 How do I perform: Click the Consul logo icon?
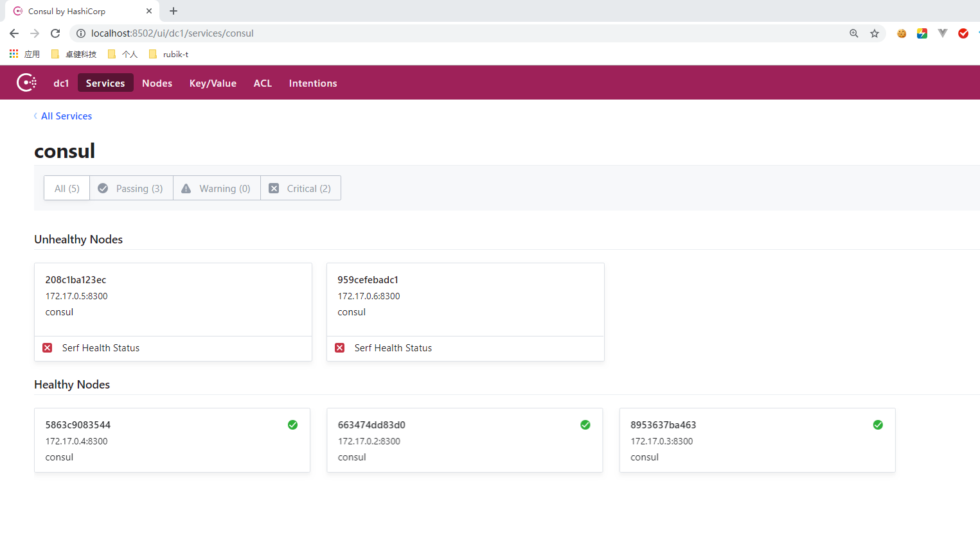click(x=26, y=83)
